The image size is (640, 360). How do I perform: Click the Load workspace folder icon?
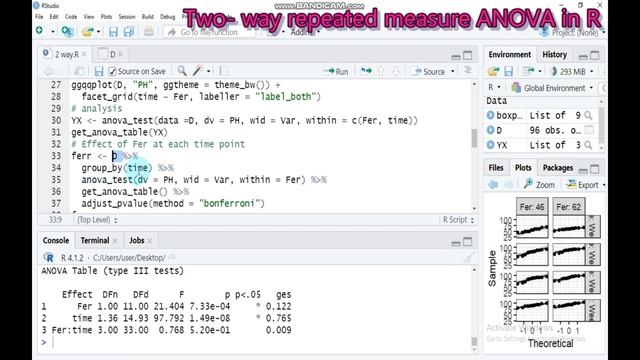[x=493, y=71]
